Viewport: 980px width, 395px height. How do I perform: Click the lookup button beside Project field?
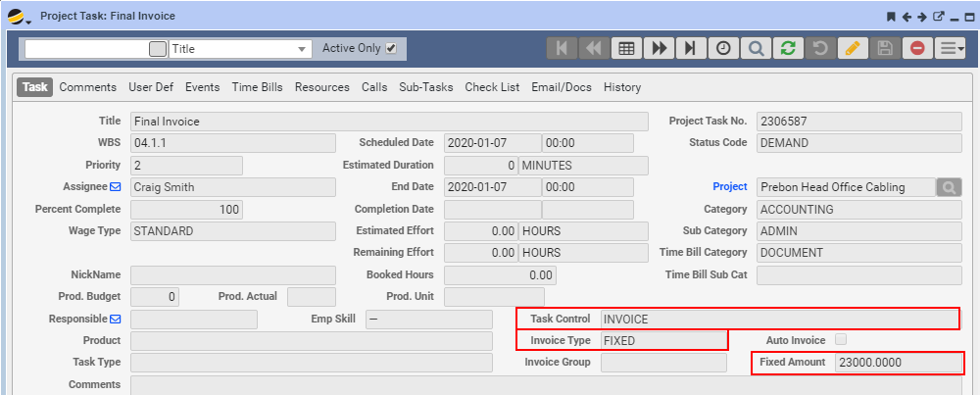pos(949,187)
